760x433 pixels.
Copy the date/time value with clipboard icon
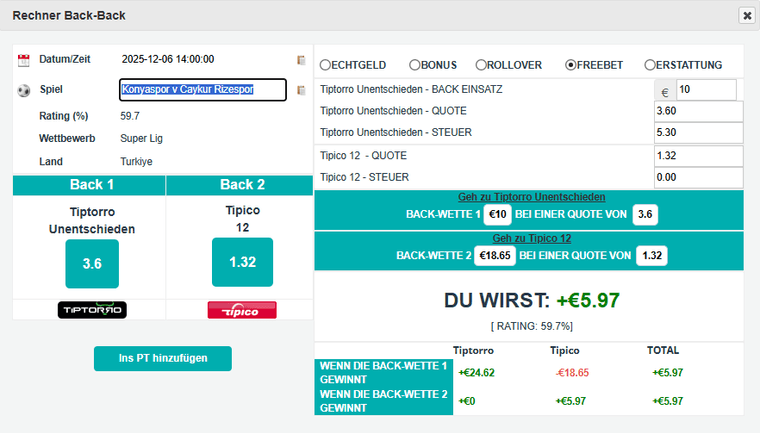pyautogui.click(x=301, y=60)
